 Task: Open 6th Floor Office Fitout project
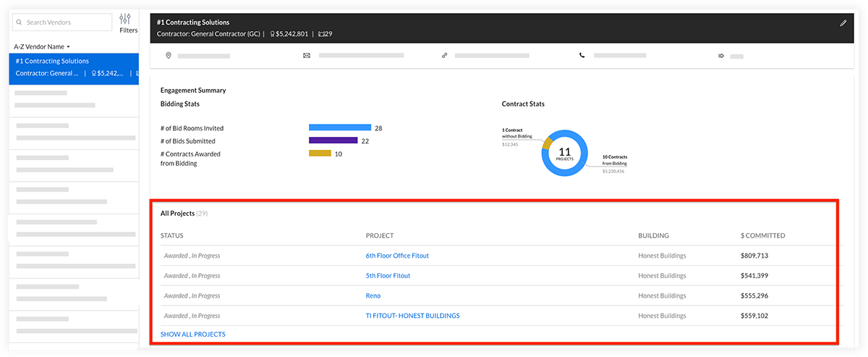pos(397,256)
